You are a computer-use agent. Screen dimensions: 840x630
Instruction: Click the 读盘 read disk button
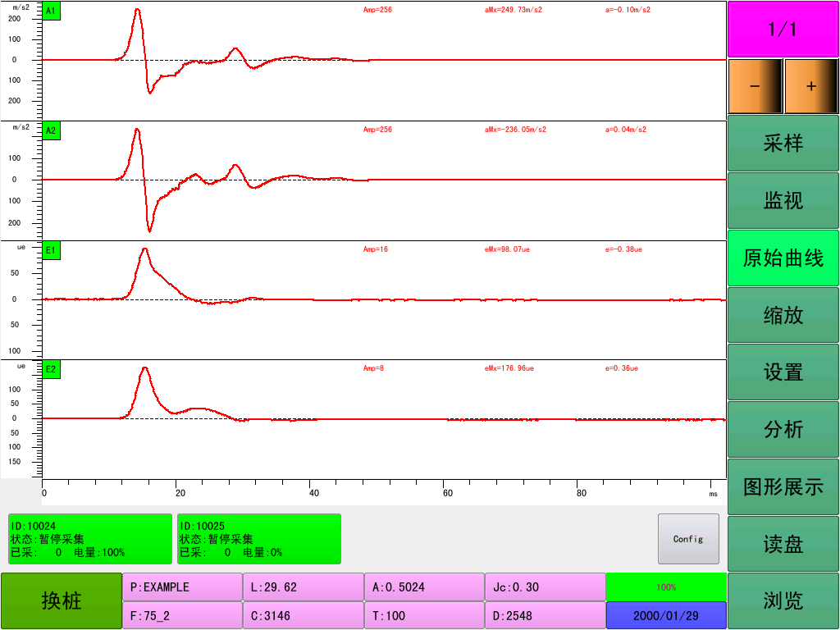click(x=783, y=544)
